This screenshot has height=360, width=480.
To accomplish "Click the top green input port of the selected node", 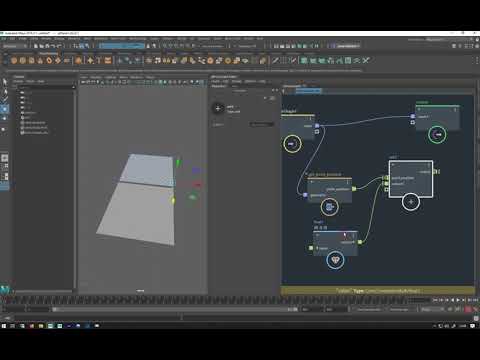I will coord(386,178).
